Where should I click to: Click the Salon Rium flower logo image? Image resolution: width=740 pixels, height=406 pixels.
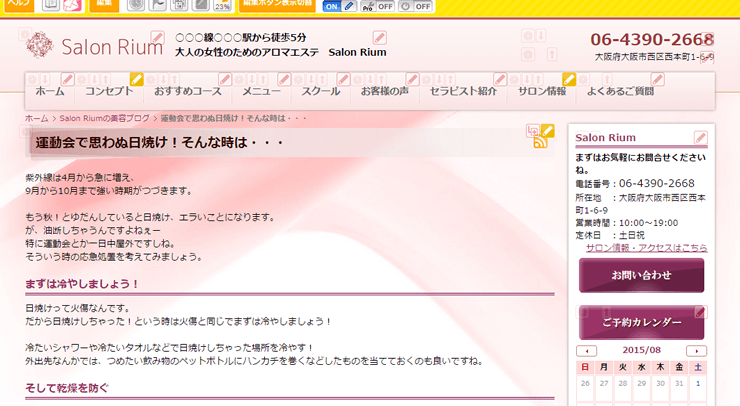pyautogui.click(x=39, y=45)
